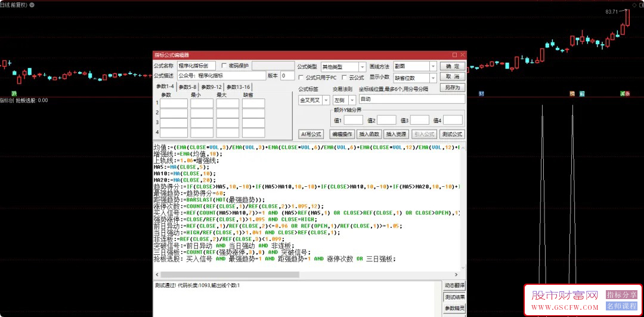This screenshot has width=644, height=317.
Task: Click the 公式名称 input field
Action: click(196, 66)
